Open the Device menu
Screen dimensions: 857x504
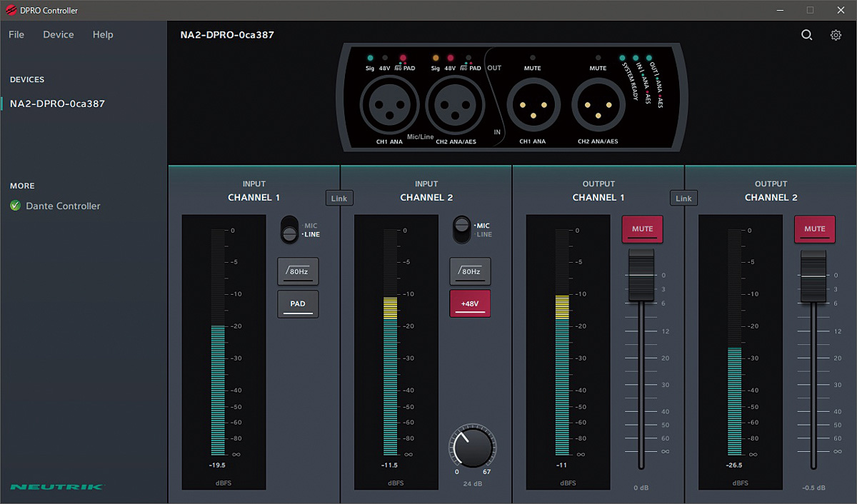point(59,34)
